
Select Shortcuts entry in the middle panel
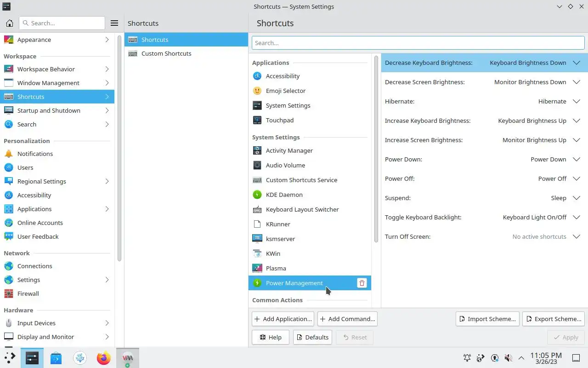(186, 40)
